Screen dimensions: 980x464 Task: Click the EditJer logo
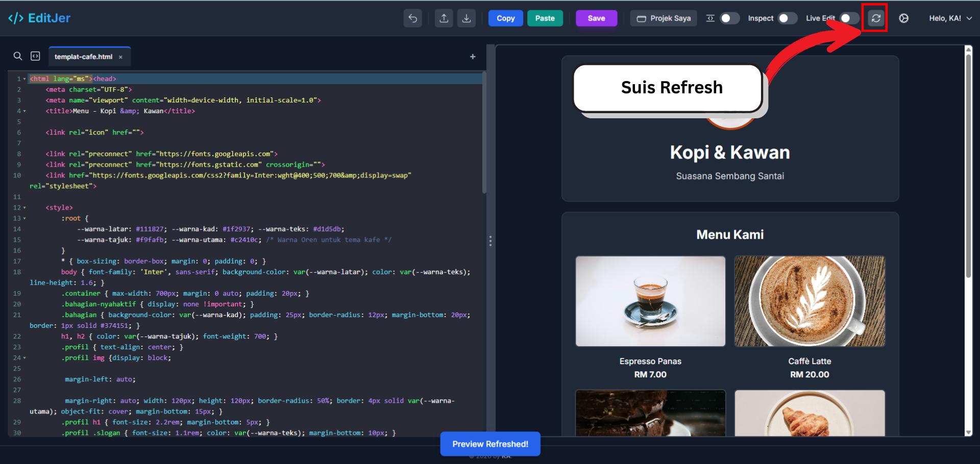click(x=39, y=18)
